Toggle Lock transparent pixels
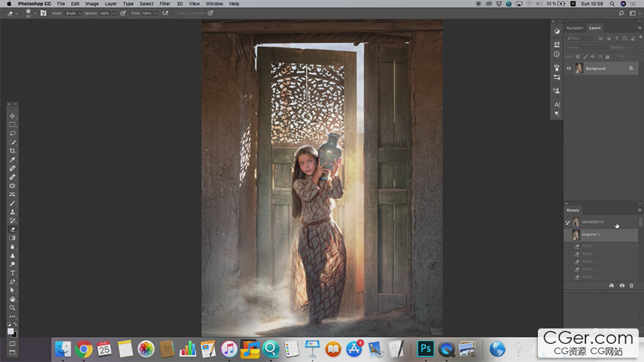Image resolution: width=644 pixels, height=362 pixels. click(x=578, y=56)
